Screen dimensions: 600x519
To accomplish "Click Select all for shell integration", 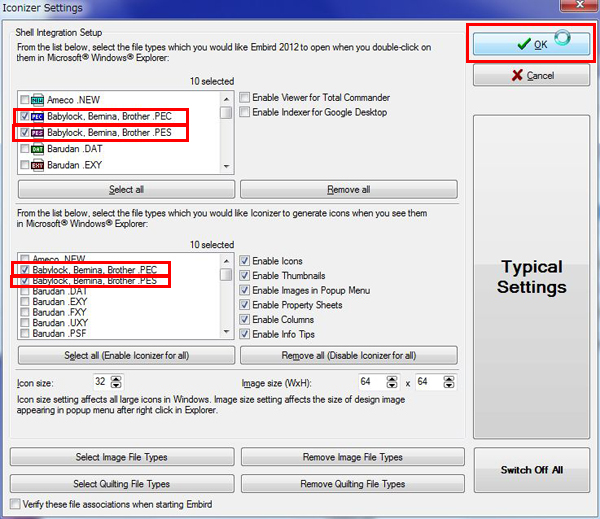I will (x=126, y=189).
